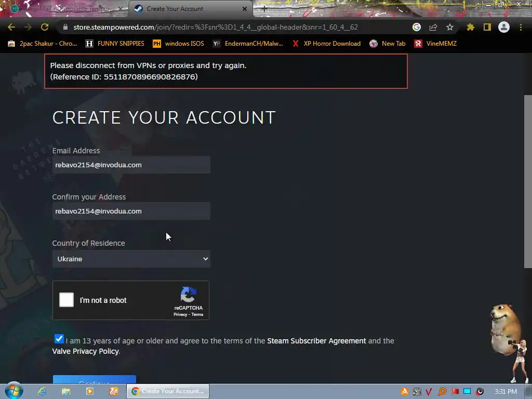532x399 pixels.
Task: Open Chrome three-dot menu
Action: pyautogui.click(x=521, y=27)
